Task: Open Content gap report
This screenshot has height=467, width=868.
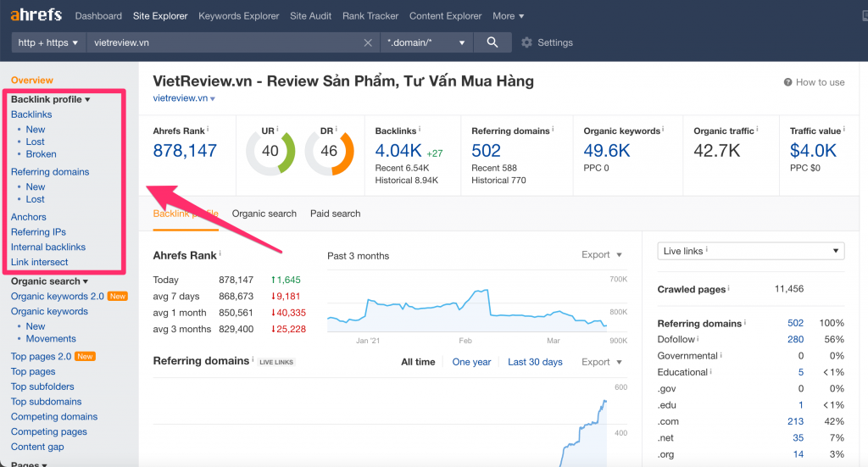Action: pos(37,447)
